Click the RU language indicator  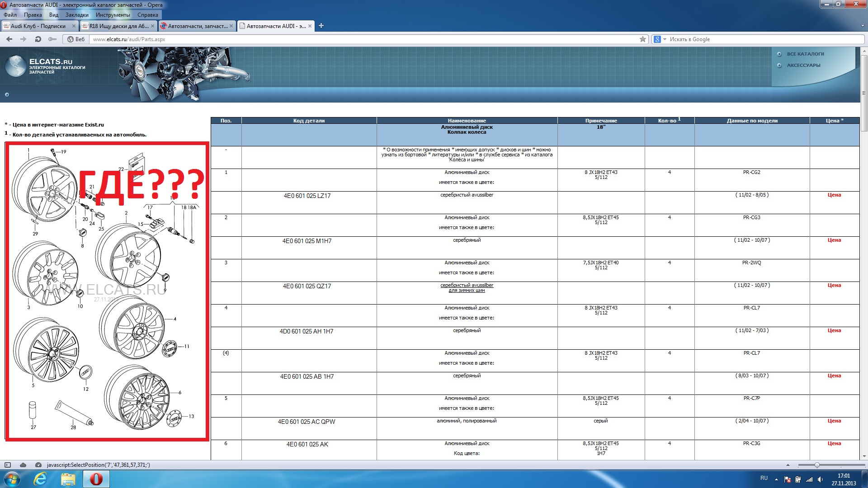coord(764,478)
